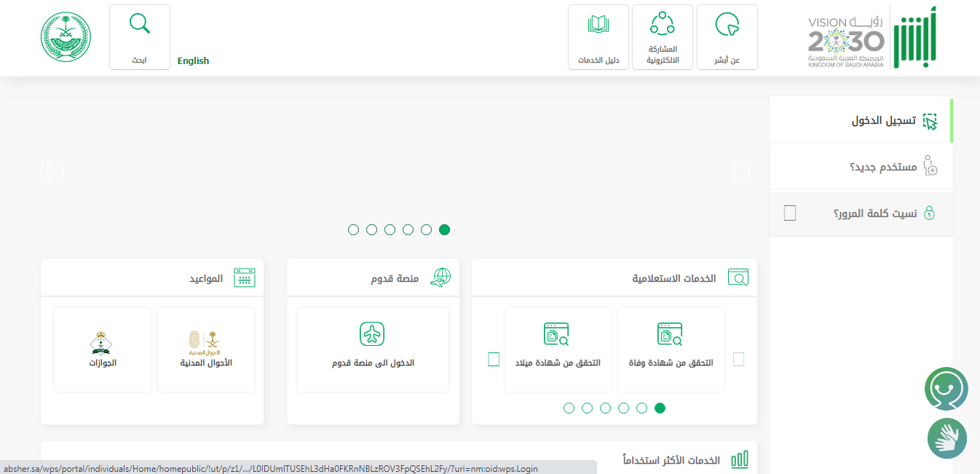
Task: Select the leftmost inquiry services pagination dot
Action: tap(569, 408)
